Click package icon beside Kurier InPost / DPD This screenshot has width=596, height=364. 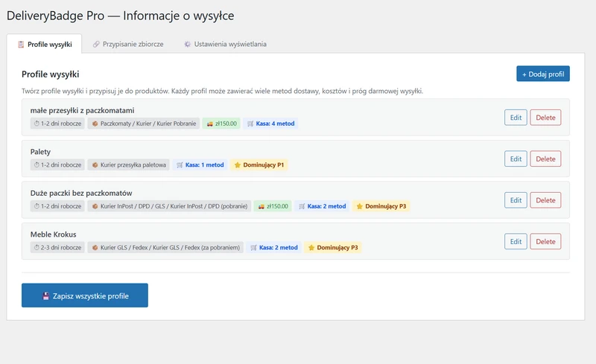95,206
